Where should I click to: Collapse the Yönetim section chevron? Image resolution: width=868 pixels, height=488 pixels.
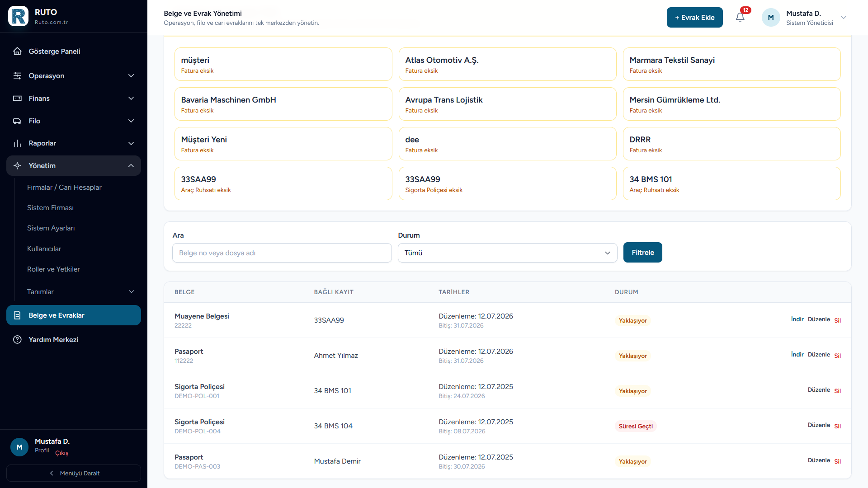point(131,166)
